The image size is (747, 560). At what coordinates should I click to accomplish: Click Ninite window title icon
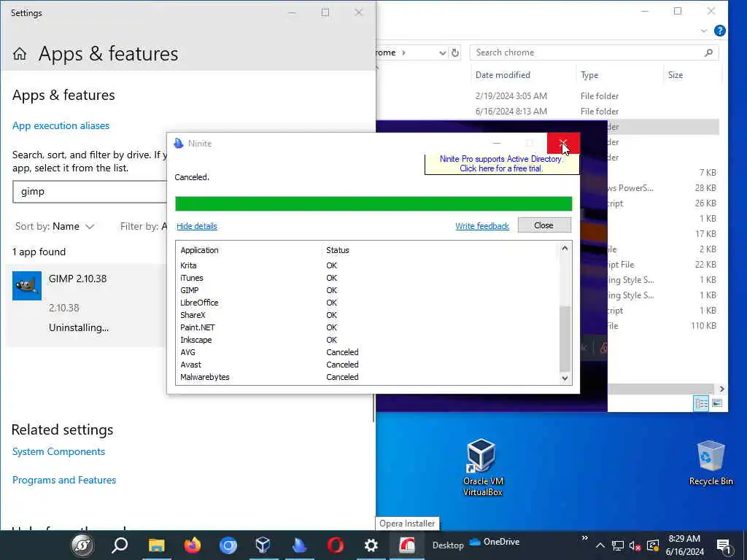point(179,144)
